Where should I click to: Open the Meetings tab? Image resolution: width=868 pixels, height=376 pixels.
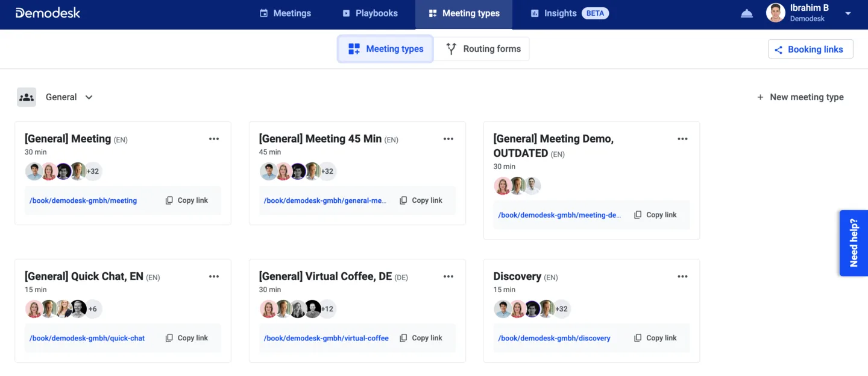point(285,13)
